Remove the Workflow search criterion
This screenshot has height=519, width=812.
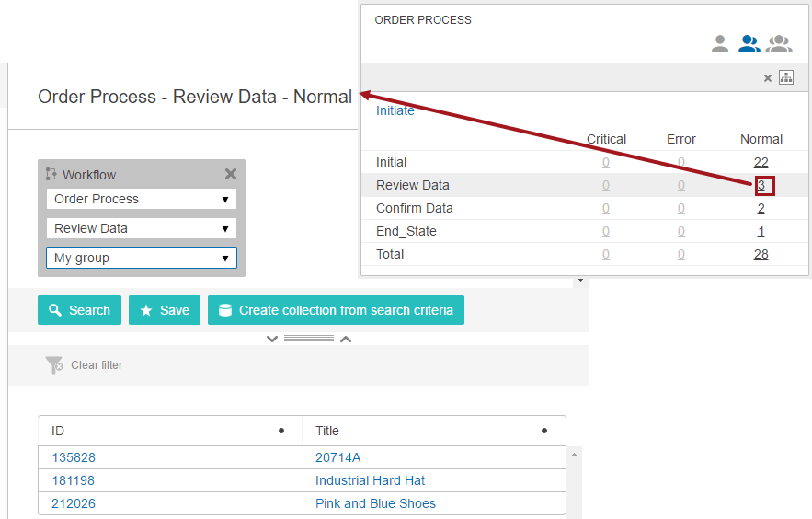tap(231, 174)
